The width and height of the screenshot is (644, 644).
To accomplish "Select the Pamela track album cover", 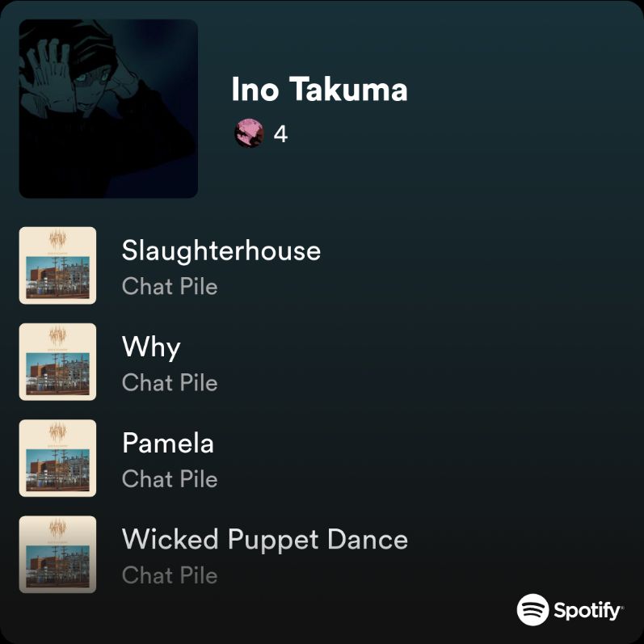I will tap(57, 458).
